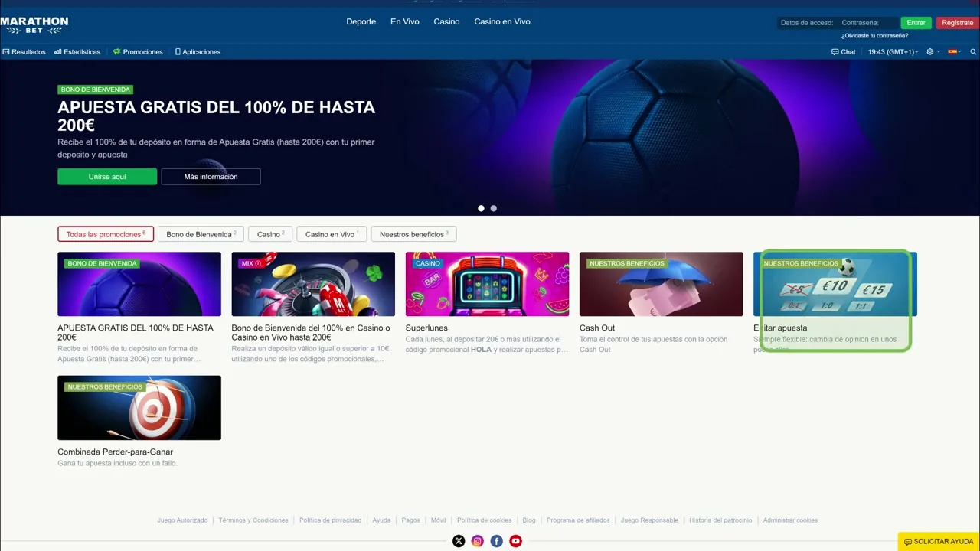Open the Spanish flag language selector
Viewport: 980px width, 551px height.
coord(953,52)
